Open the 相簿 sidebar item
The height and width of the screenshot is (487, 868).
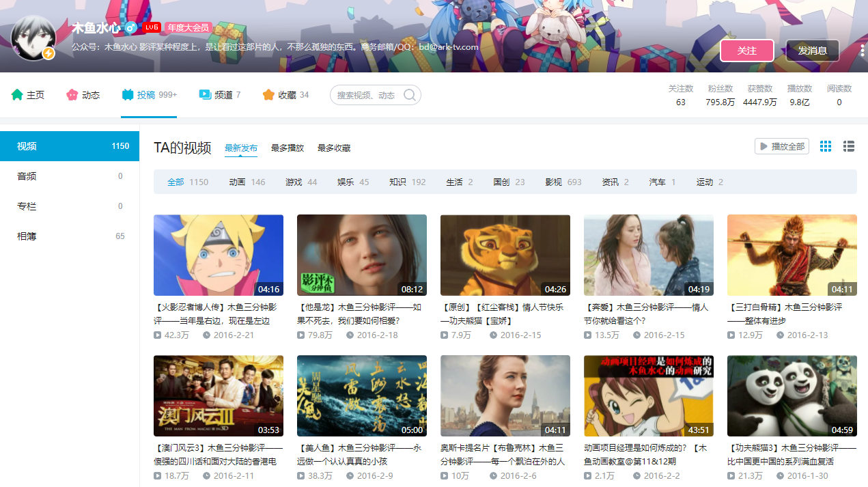tap(70, 236)
